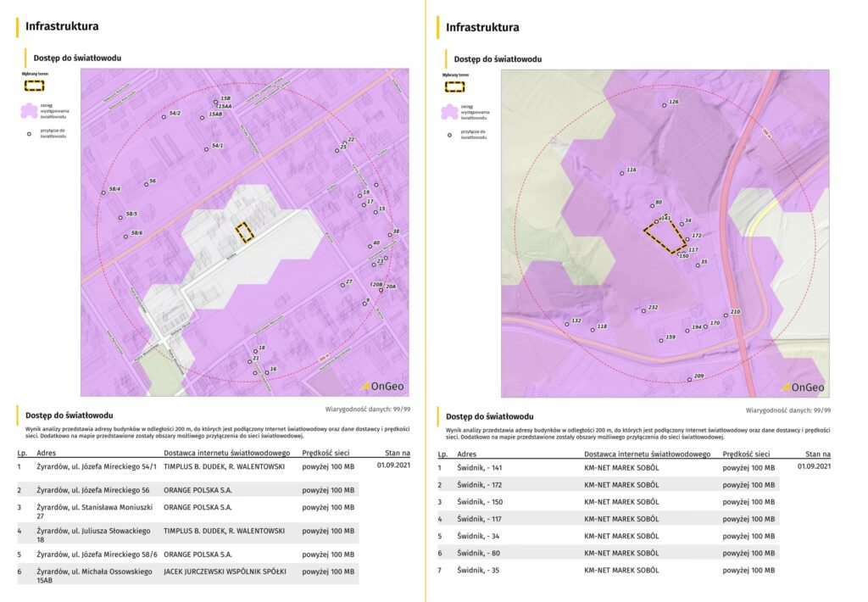The image size is (868, 602).
Task: Click the OnGeo logo on left map
Action: coord(381,387)
